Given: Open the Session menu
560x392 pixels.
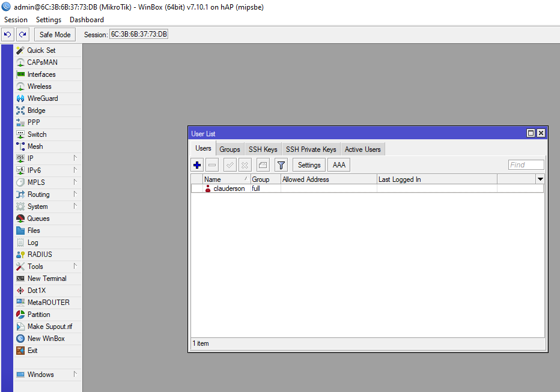Looking at the screenshot, I should point(16,20).
